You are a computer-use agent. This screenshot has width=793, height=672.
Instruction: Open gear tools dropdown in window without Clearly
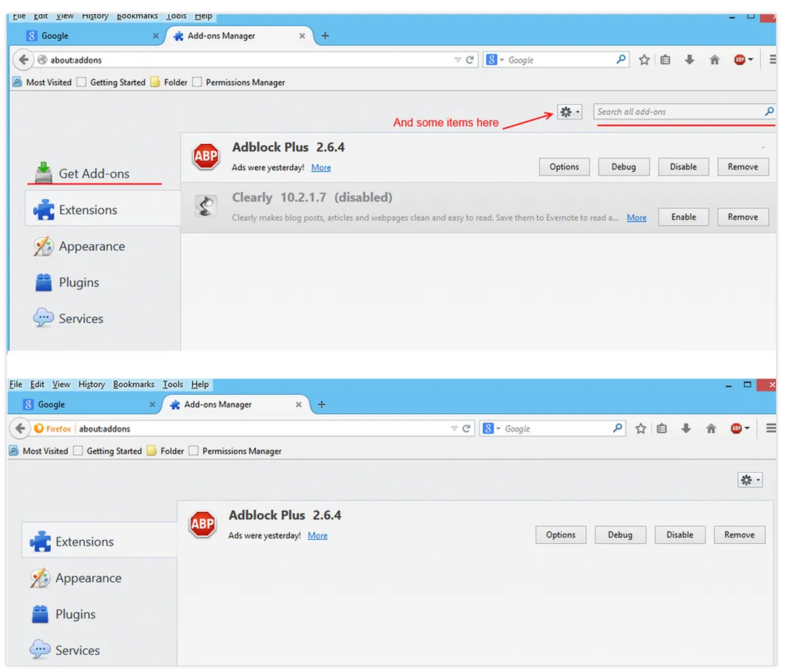pos(750,480)
